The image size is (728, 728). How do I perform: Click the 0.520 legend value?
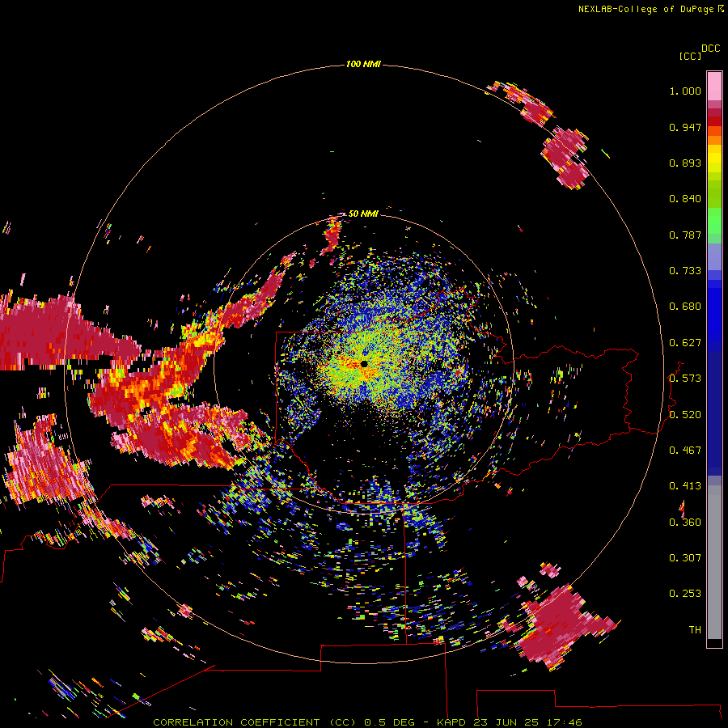point(685,415)
